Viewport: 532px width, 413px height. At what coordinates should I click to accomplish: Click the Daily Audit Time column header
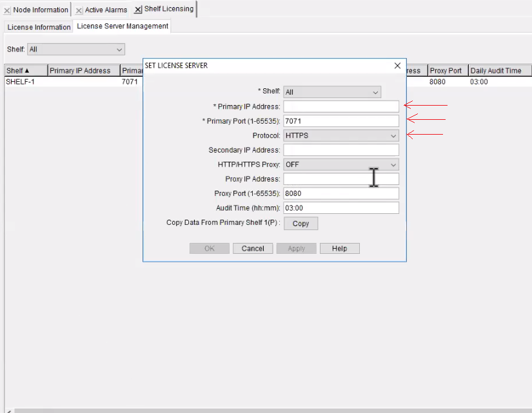[500, 70]
